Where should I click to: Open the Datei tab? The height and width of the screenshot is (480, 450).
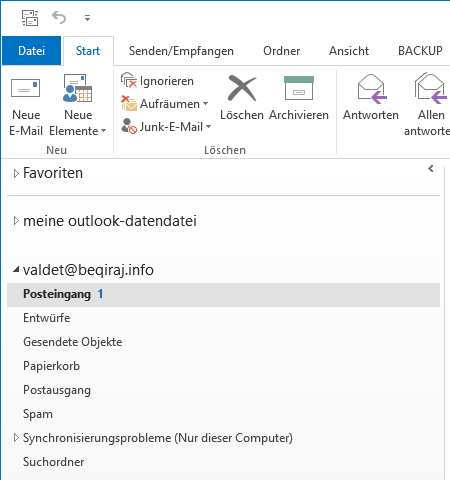tap(31, 51)
